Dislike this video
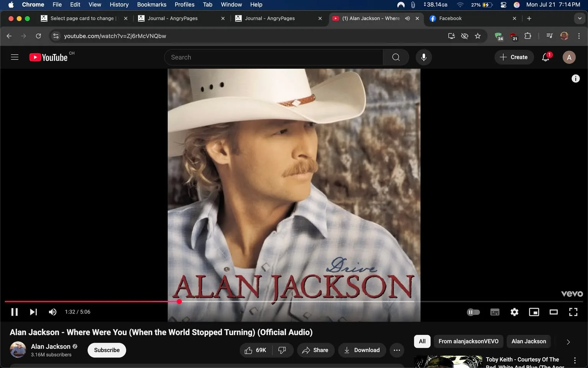588x368 pixels. [x=282, y=350]
